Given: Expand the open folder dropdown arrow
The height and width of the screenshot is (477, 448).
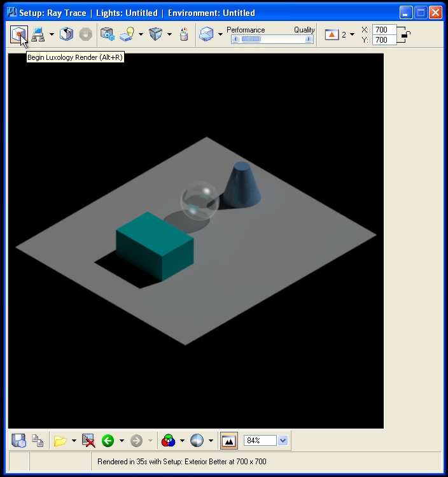Looking at the screenshot, I should pos(74,441).
